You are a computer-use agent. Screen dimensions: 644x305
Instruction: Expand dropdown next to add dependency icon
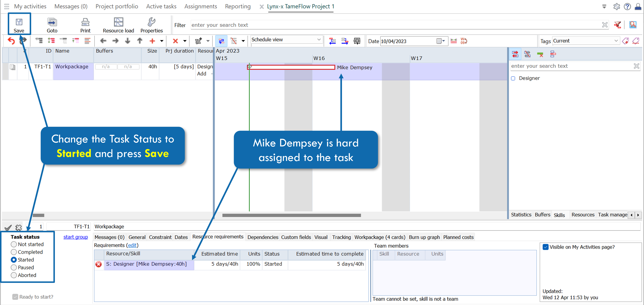point(208,41)
